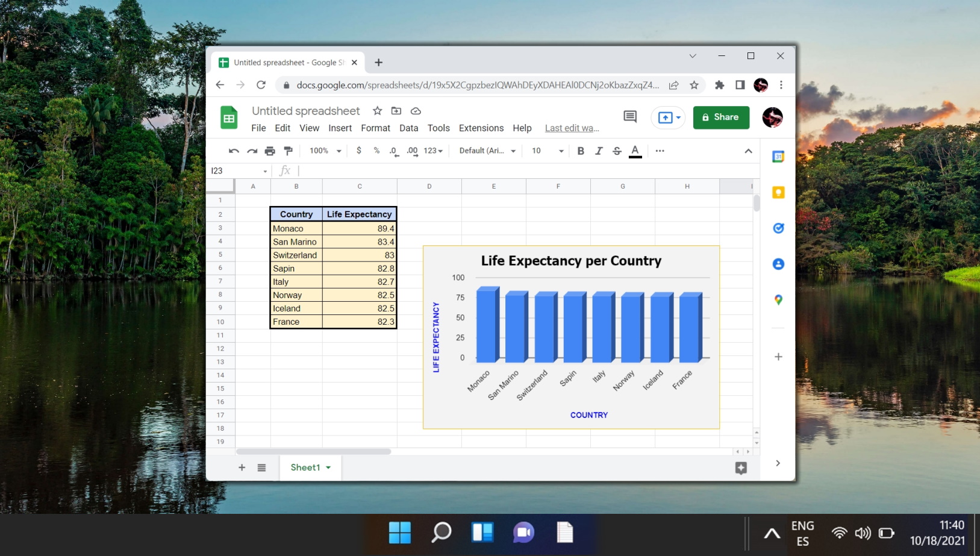Open Keep in the side panel
980x556 pixels.
coord(778,193)
